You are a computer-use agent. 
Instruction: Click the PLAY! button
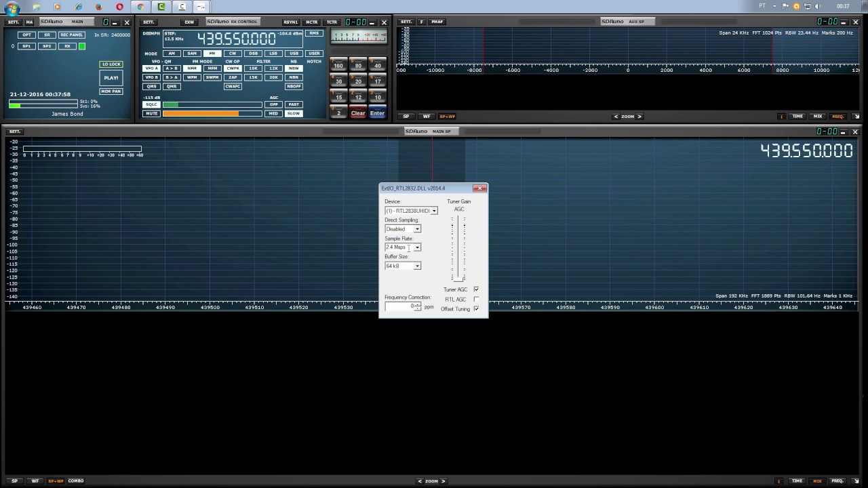pos(111,77)
